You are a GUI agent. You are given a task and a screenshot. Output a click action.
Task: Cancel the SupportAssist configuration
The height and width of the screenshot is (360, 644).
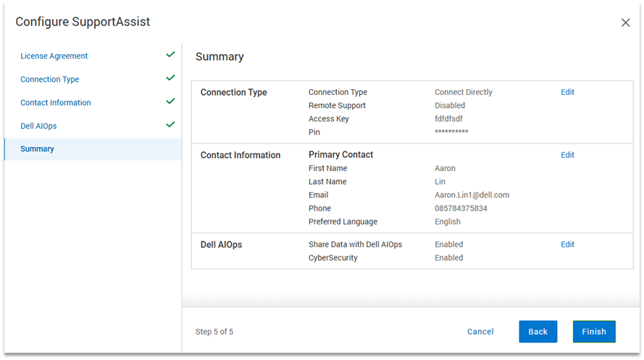pos(480,332)
